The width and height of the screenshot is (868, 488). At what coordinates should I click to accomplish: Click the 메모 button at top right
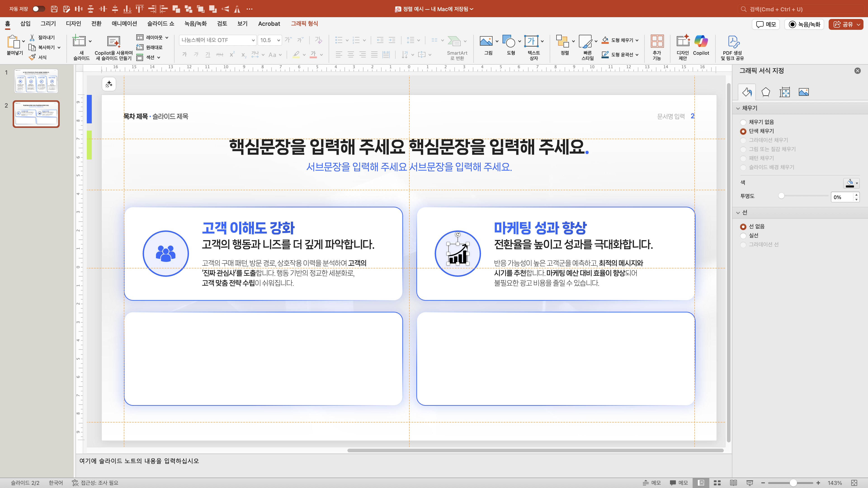tap(766, 24)
